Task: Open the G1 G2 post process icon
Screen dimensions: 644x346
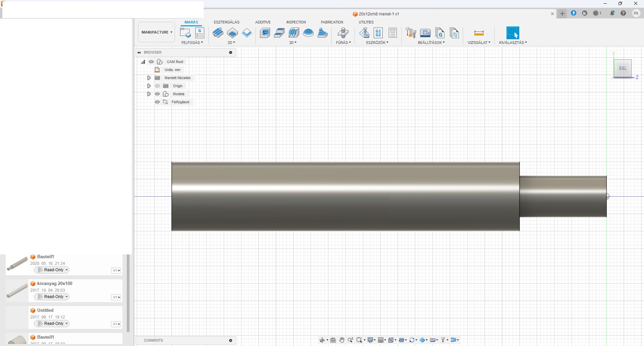Action: [x=378, y=33]
